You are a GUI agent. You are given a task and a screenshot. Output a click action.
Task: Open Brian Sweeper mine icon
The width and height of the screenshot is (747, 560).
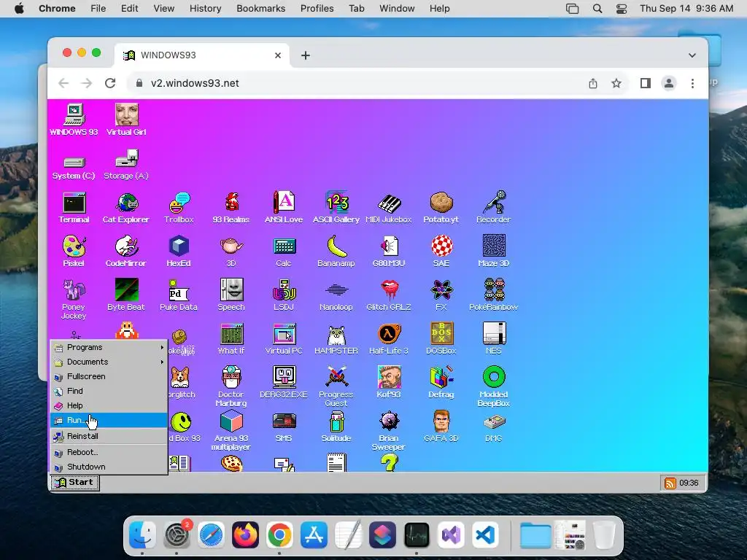[x=389, y=430]
